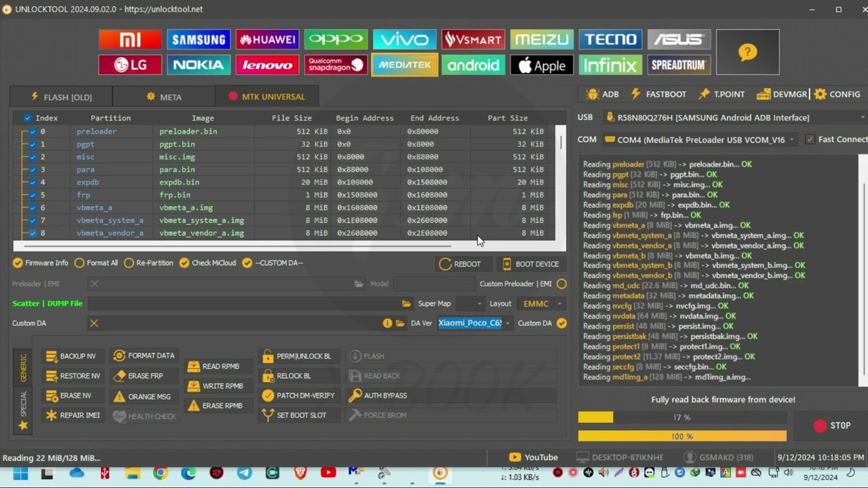
Task: Click the Custom DA info icon
Action: tap(387, 323)
